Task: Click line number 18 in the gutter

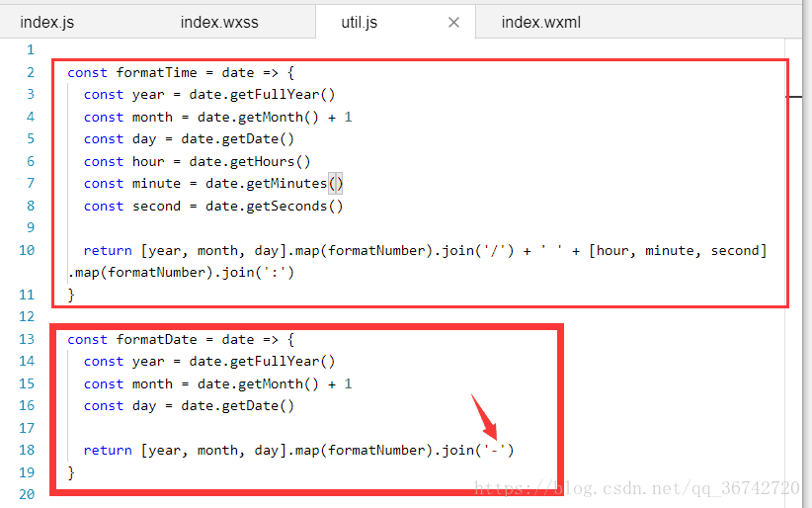Action: click(27, 450)
